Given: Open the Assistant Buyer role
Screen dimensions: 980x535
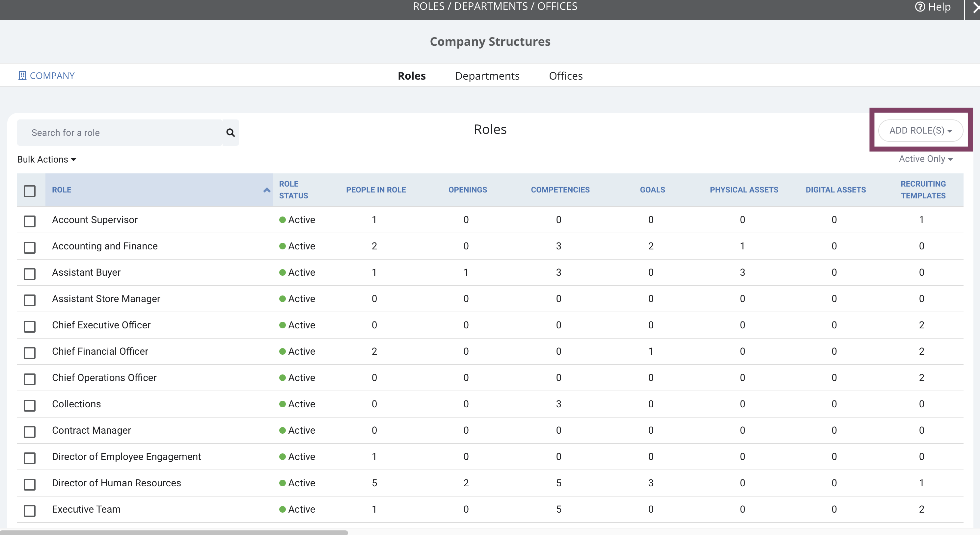Looking at the screenshot, I should pyautogui.click(x=86, y=272).
